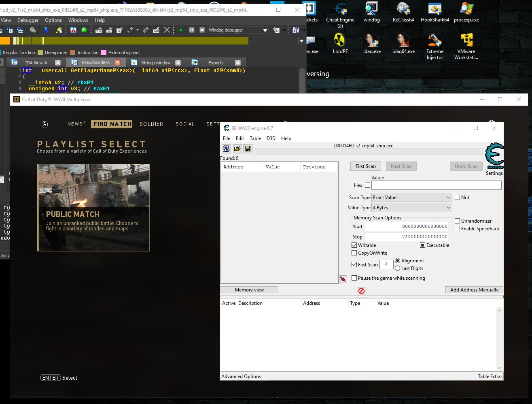Toggle the Fast Scan checkbox
The image size is (532, 404).
(x=354, y=265)
